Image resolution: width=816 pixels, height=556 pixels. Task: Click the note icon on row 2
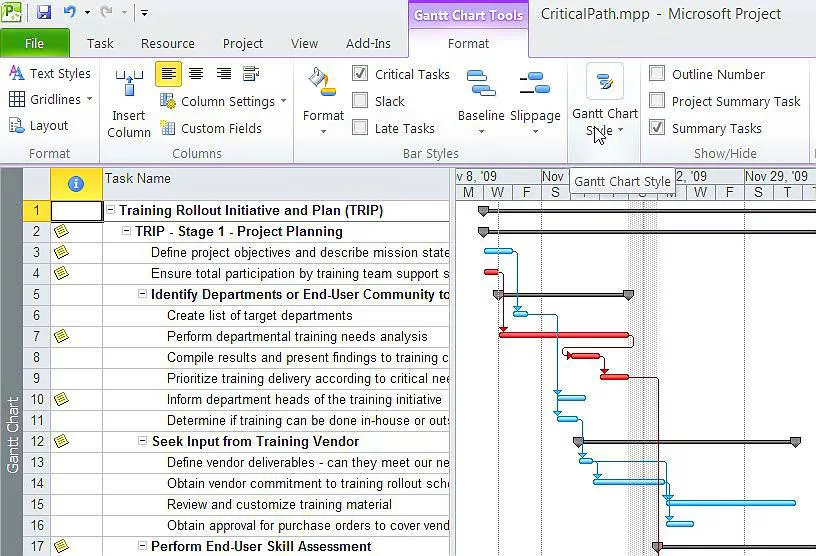coord(61,231)
